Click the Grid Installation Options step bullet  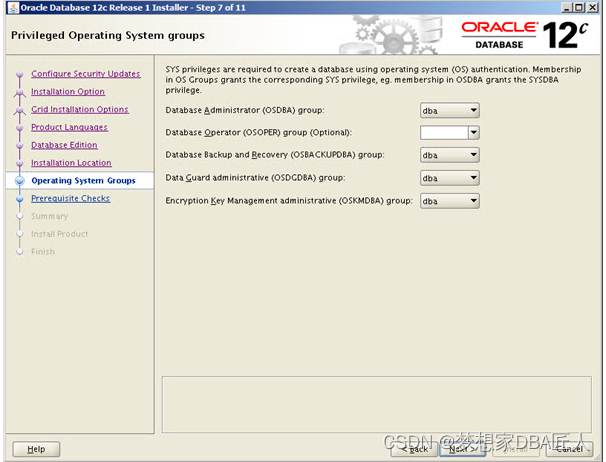20,110
